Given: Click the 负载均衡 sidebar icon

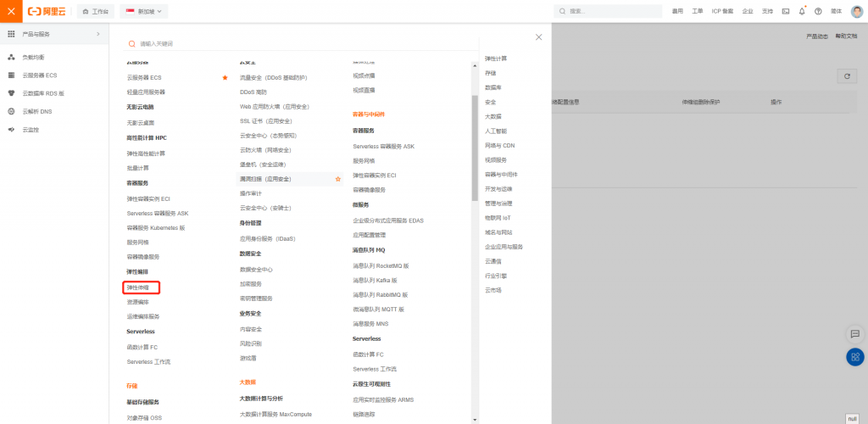Looking at the screenshot, I should click(x=11, y=57).
